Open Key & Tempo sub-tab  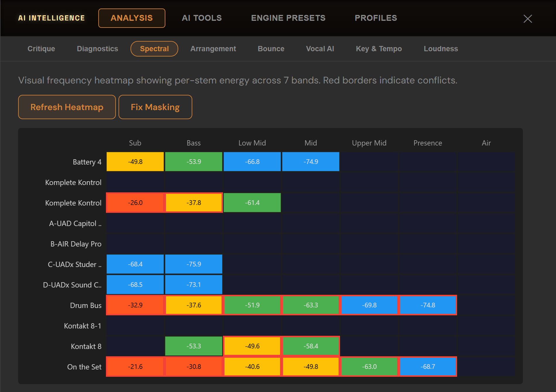click(379, 49)
